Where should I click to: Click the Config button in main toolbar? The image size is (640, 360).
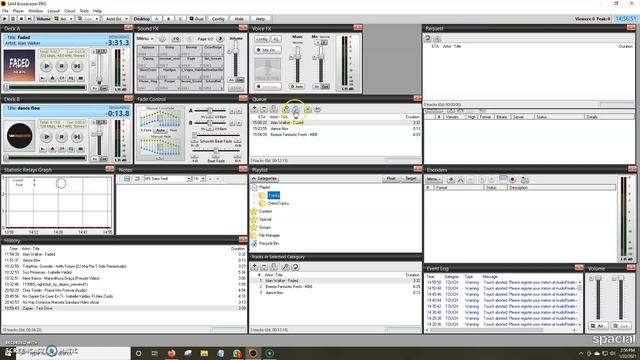click(218, 19)
